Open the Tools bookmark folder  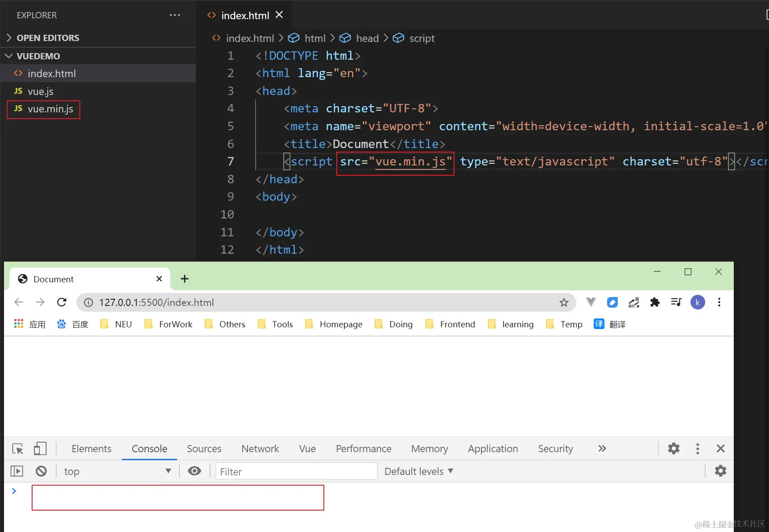[275, 324]
